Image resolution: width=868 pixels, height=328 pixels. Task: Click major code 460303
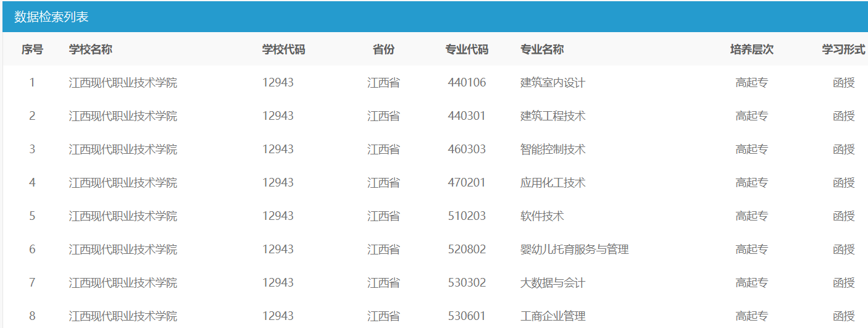pyautogui.click(x=467, y=149)
